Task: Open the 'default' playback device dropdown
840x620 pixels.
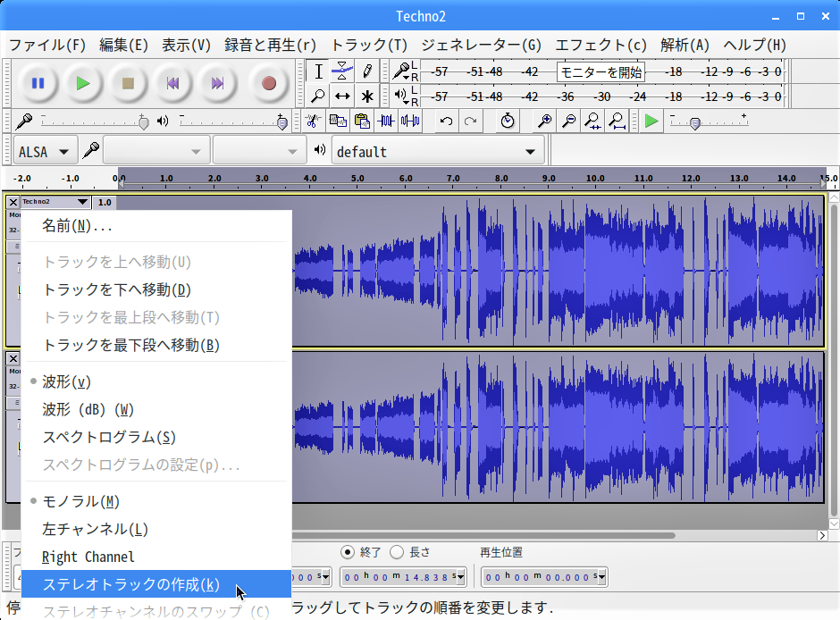Action: coord(437,152)
